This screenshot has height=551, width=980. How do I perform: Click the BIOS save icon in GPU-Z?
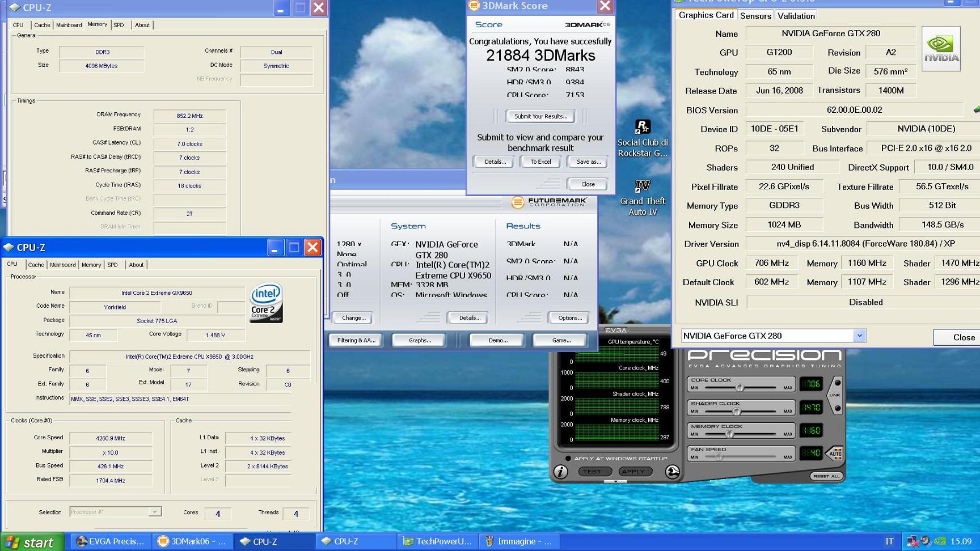pyautogui.click(x=977, y=109)
